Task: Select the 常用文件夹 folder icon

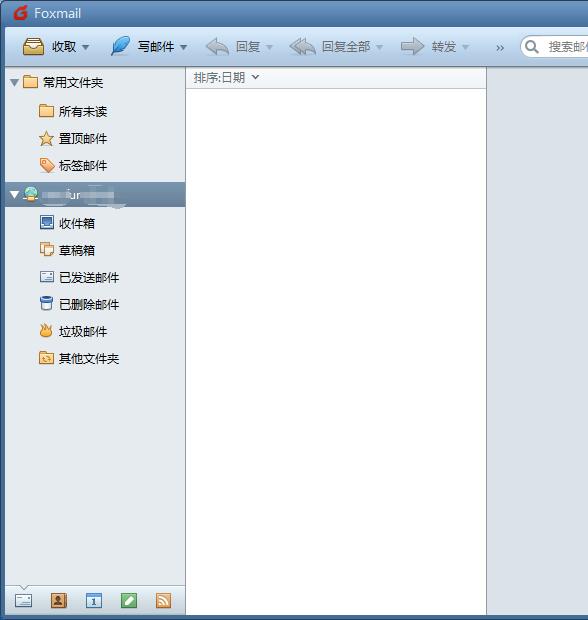Action: pos(30,82)
